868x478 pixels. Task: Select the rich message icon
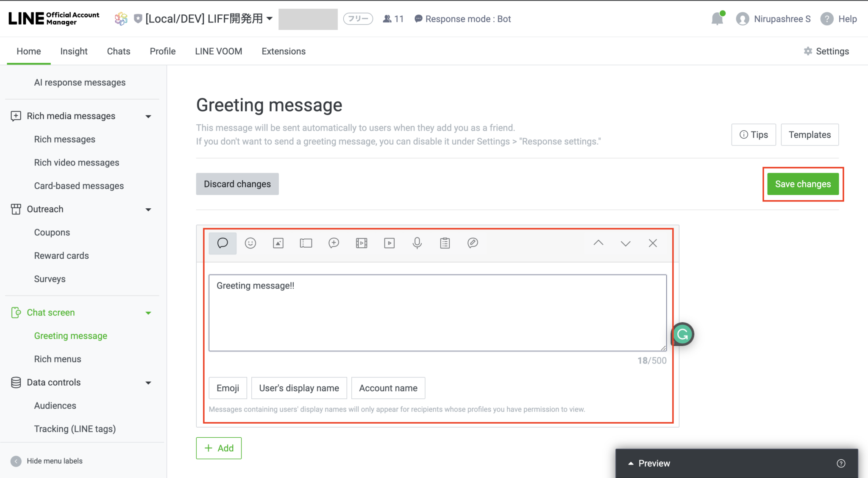[334, 243]
